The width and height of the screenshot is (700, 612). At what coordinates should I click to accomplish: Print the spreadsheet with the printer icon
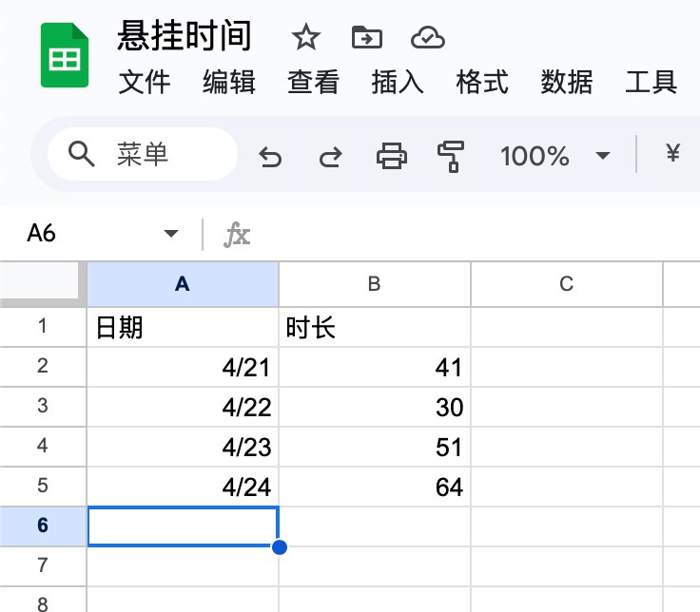click(x=392, y=156)
